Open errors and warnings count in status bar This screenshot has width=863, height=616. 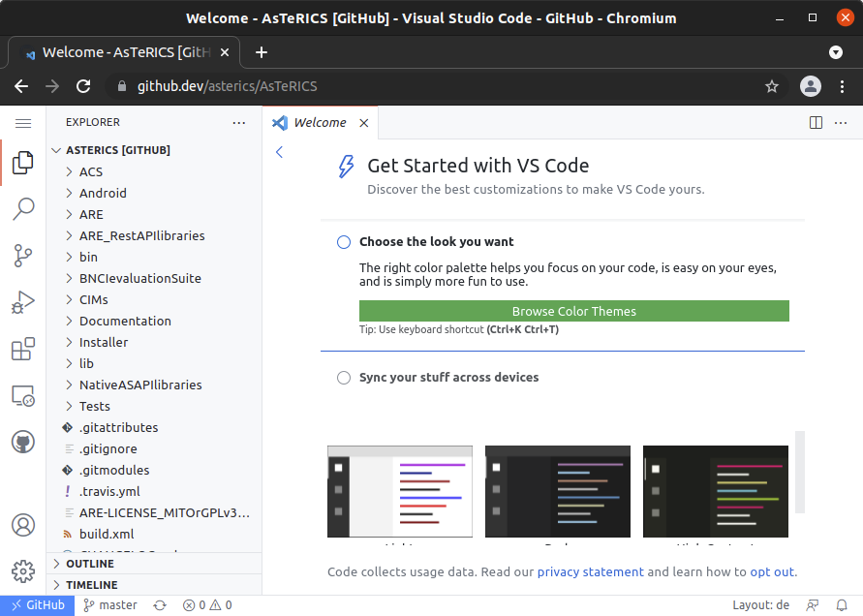click(x=207, y=605)
